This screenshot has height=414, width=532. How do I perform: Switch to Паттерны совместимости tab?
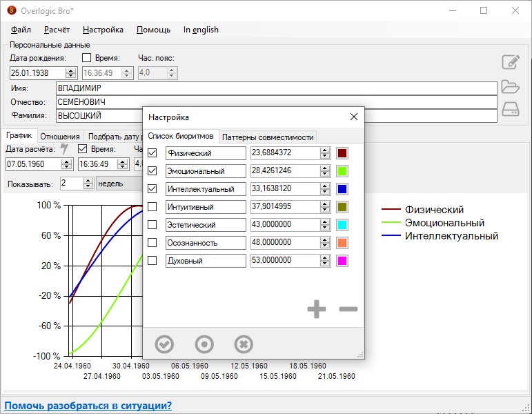[x=268, y=137]
